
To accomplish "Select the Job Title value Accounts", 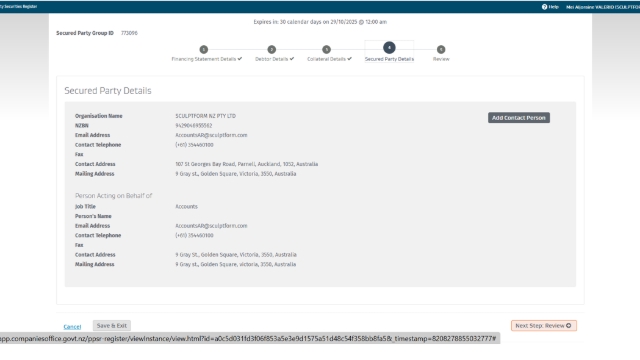I will click(x=187, y=207).
